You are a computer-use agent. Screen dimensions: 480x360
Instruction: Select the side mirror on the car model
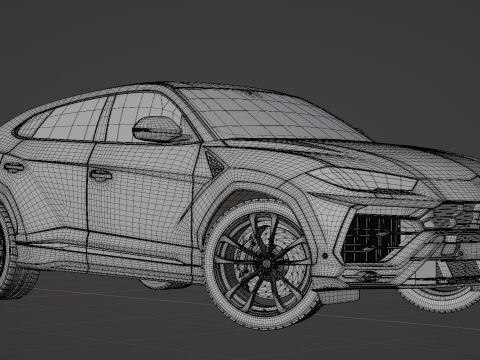coord(157,129)
